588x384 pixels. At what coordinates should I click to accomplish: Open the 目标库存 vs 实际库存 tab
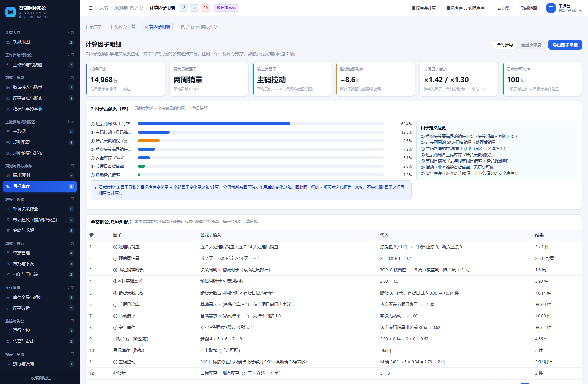(198, 27)
